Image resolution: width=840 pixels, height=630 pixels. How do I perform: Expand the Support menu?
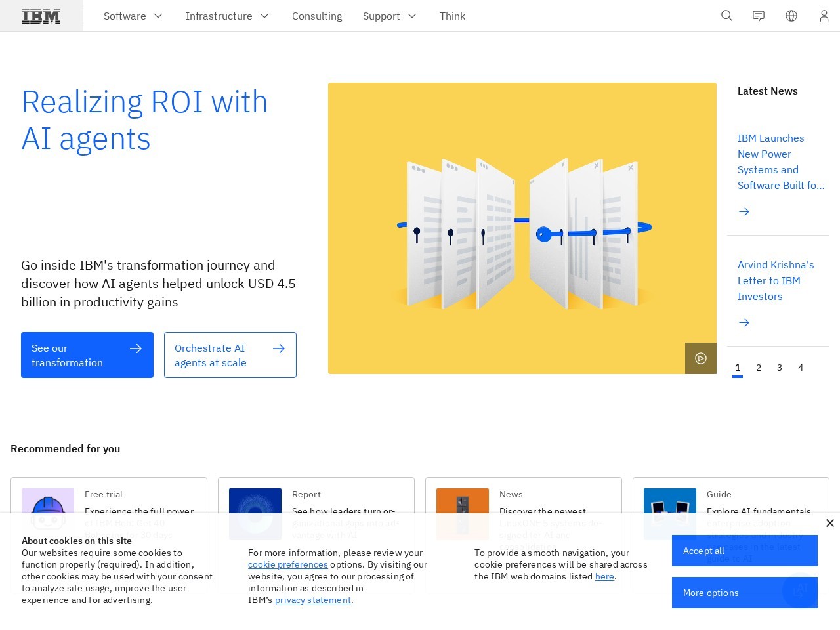tap(390, 16)
